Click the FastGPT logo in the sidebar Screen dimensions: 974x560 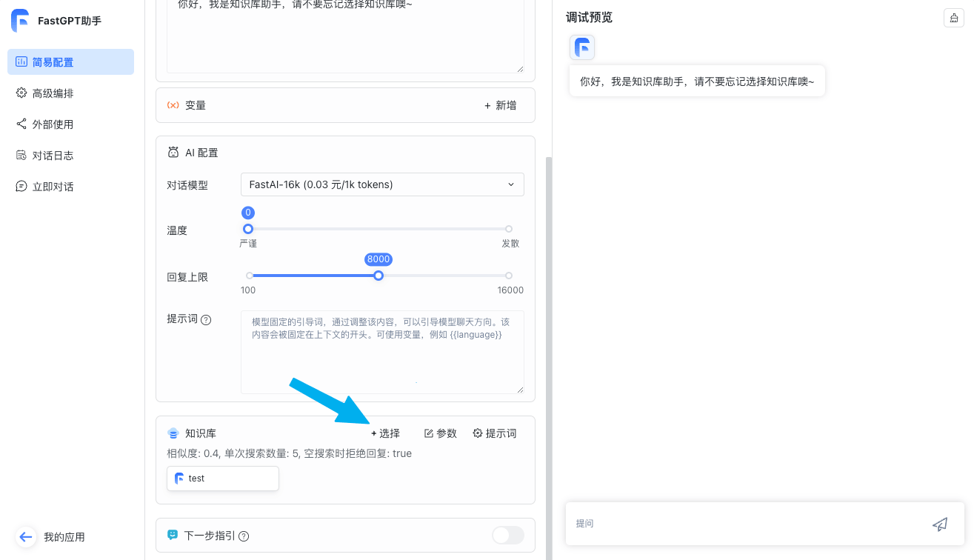20,20
